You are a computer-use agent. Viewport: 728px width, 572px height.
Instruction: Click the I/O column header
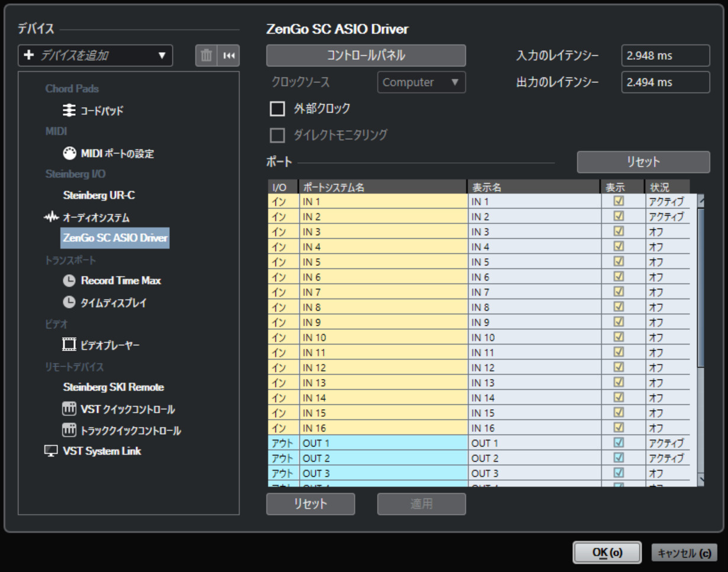[284, 187]
